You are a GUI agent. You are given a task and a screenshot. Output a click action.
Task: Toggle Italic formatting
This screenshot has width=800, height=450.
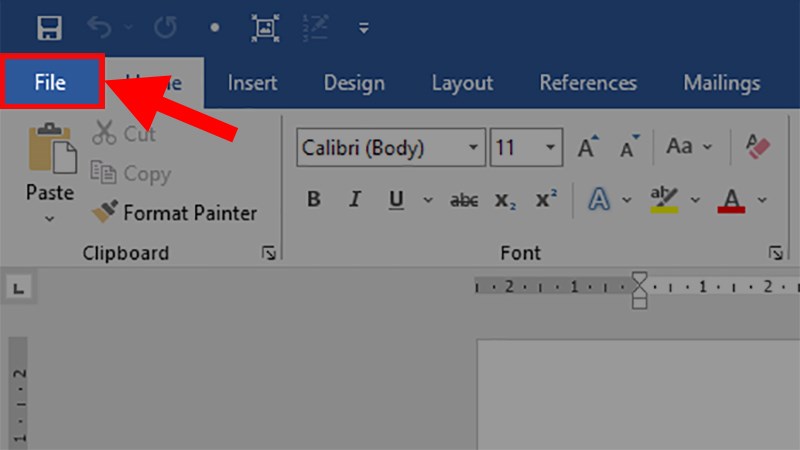coord(354,200)
